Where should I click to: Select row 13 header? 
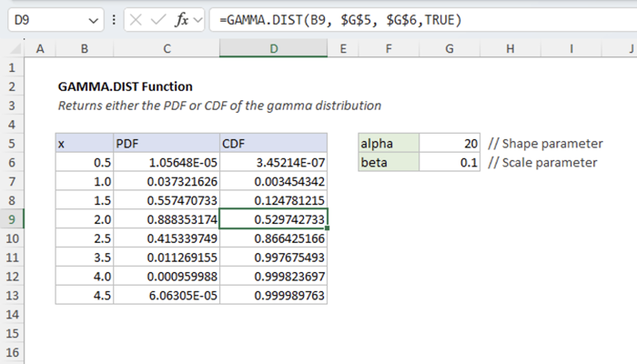(x=12, y=296)
